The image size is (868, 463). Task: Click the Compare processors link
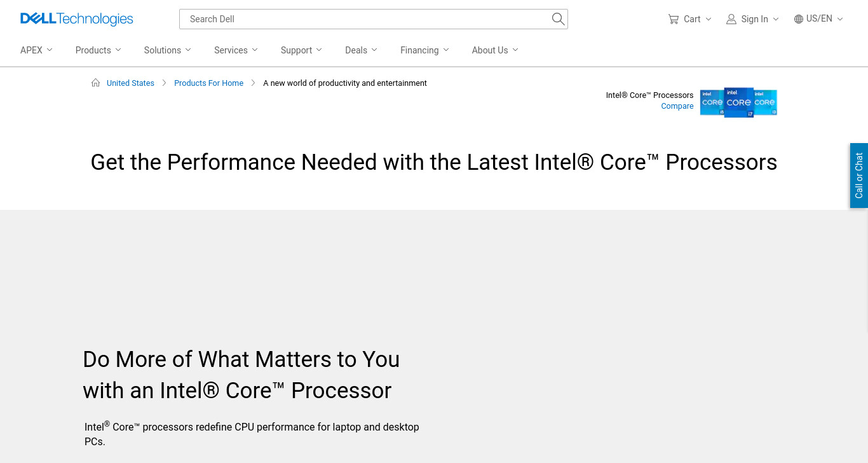(677, 106)
